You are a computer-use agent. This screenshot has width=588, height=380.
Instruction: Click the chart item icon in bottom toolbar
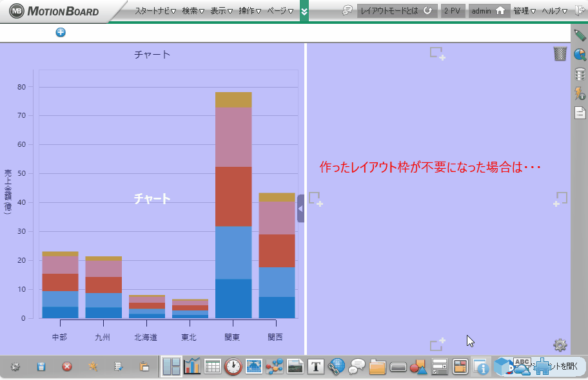point(192,367)
